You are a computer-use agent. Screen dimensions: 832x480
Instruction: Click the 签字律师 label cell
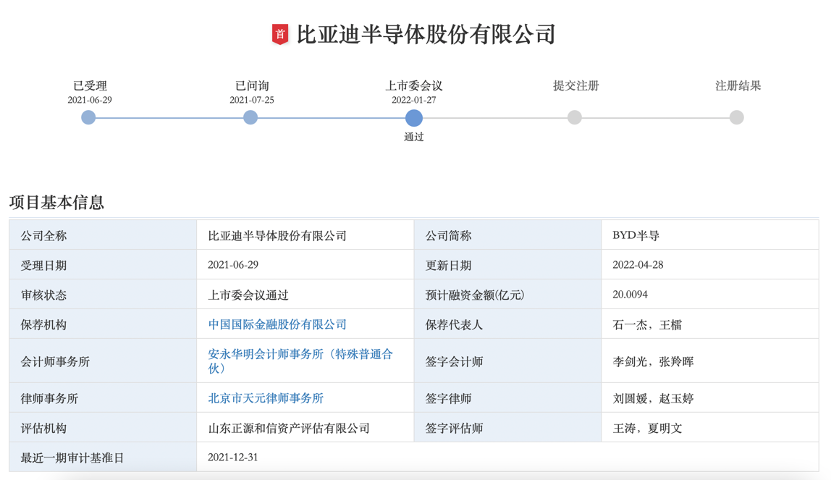508,398
